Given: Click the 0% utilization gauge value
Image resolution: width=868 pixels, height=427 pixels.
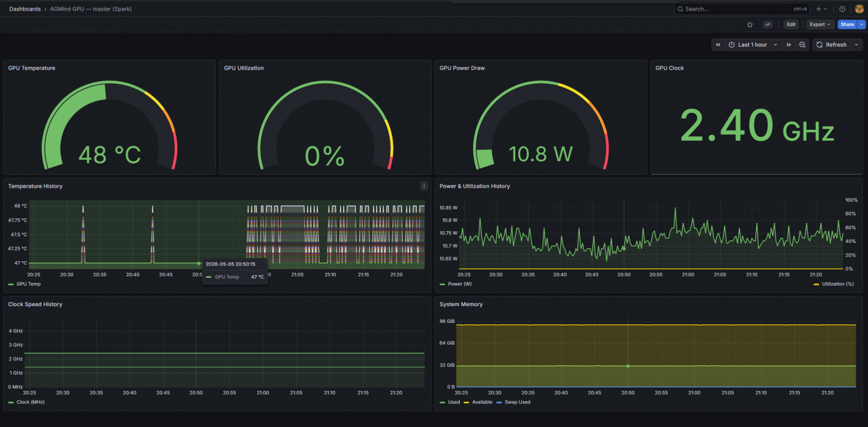Looking at the screenshot, I should (325, 156).
